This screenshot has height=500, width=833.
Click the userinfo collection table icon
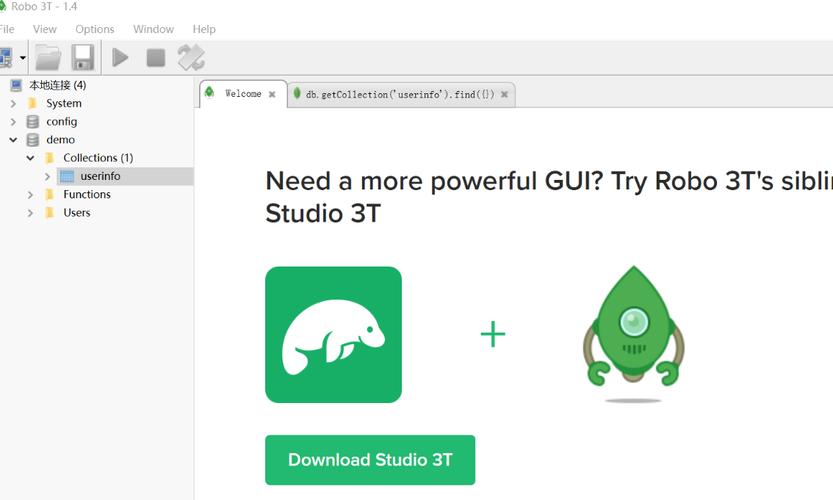[x=67, y=176]
